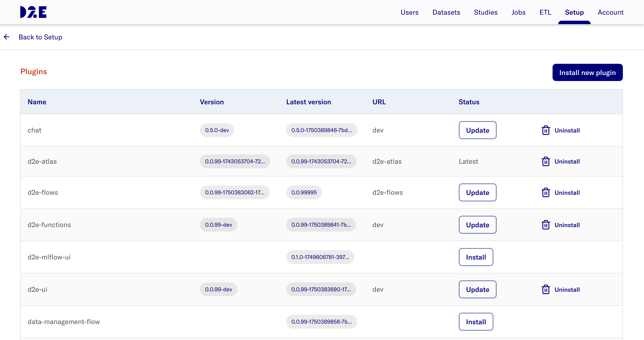The image size is (644, 340).
Task: Click latest version 0.1.0-1749606781-397...
Action: (x=320, y=257)
